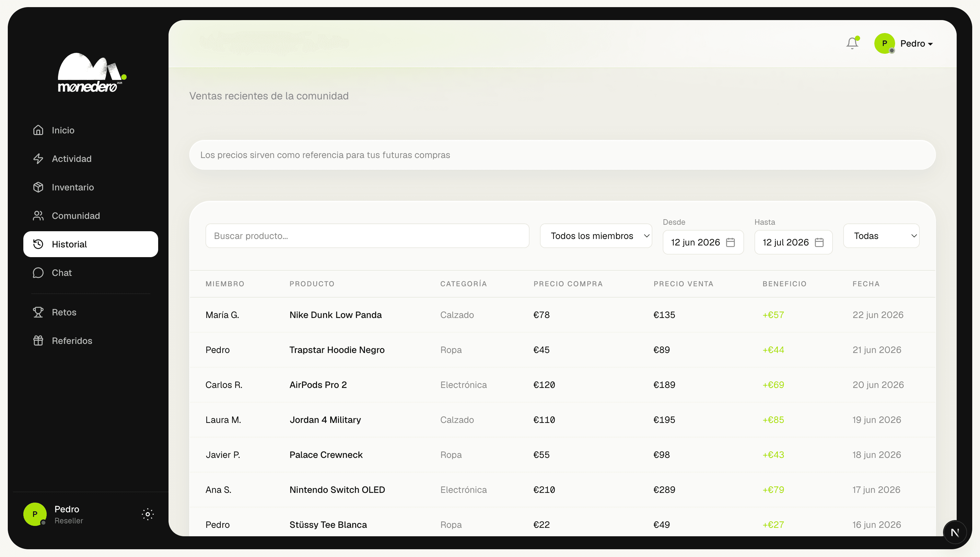Select the Stüssy Tee Blanca product
Image resolution: width=980 pixels, height=557 pixels.
coord(328,525)
